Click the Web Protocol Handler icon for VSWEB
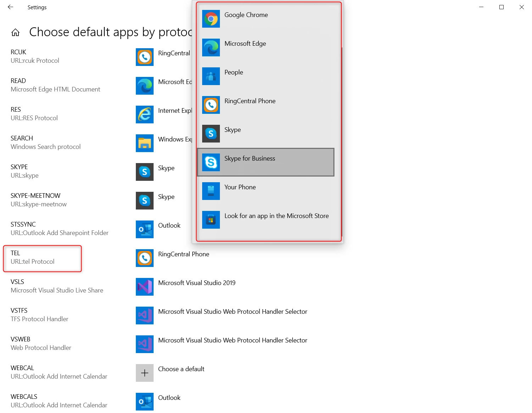 click(145, 344)
